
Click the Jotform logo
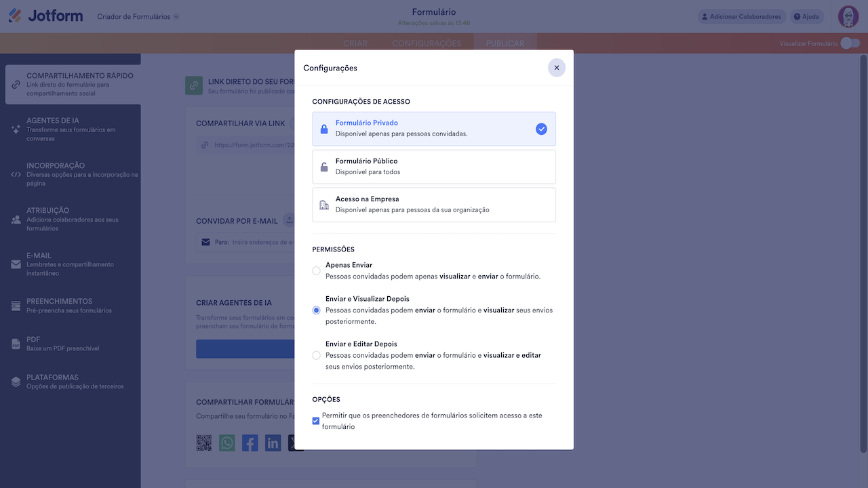click(x=45, y=16)
